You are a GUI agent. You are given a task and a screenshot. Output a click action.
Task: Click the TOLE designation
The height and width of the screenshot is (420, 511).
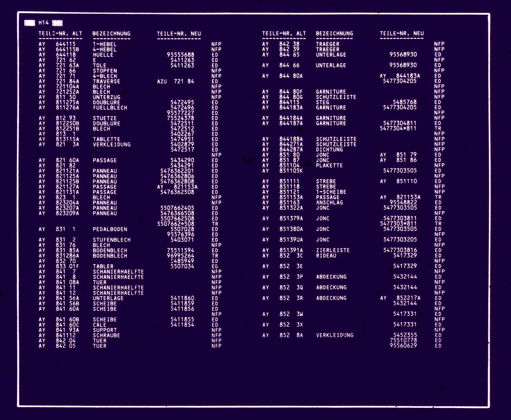click(100, 65)
